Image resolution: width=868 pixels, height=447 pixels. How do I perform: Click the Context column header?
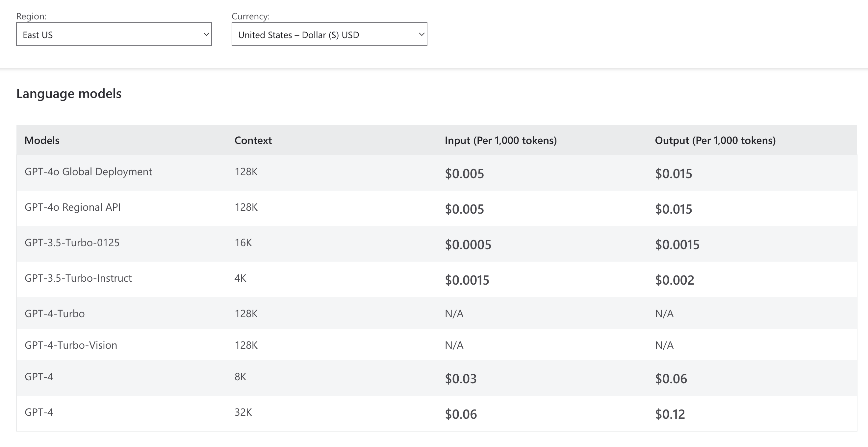tap(253, 140)
